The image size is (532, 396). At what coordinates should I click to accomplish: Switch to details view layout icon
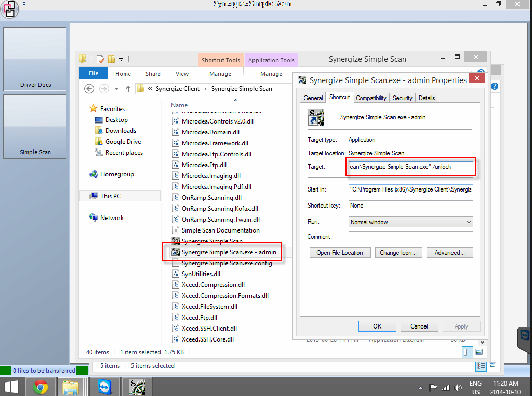coord(468,352)
